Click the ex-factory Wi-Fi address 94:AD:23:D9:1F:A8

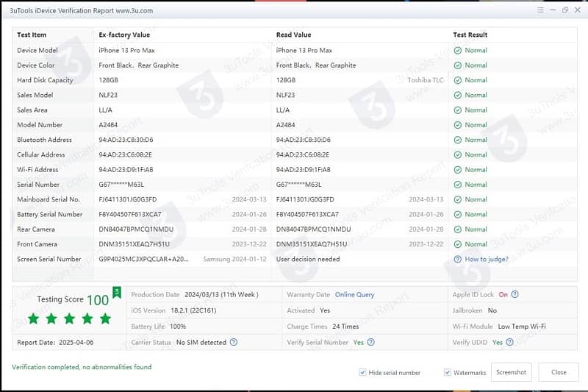click(126, 170)
